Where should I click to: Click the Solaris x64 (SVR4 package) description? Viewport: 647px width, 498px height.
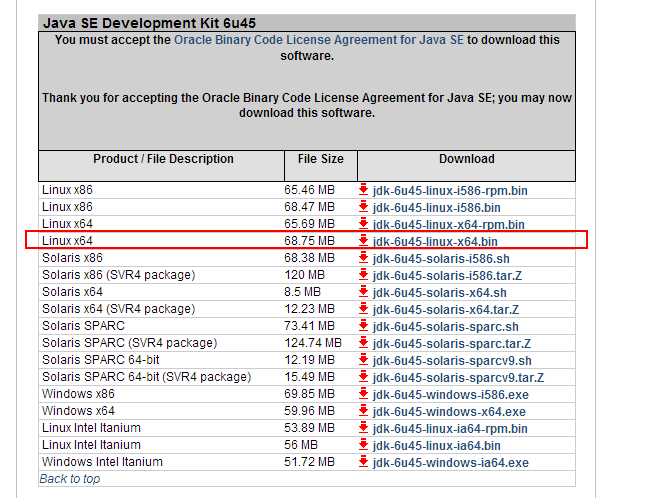tap(118, 309)
